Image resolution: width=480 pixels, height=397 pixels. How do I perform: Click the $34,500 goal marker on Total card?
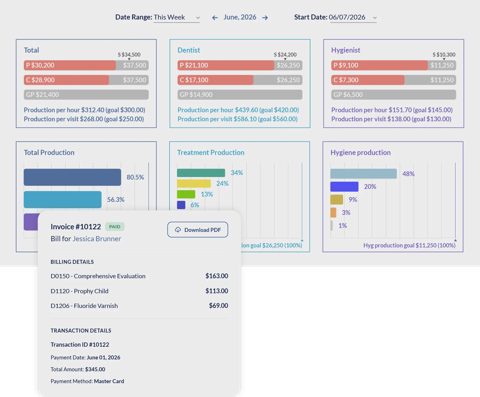point(129,55)
